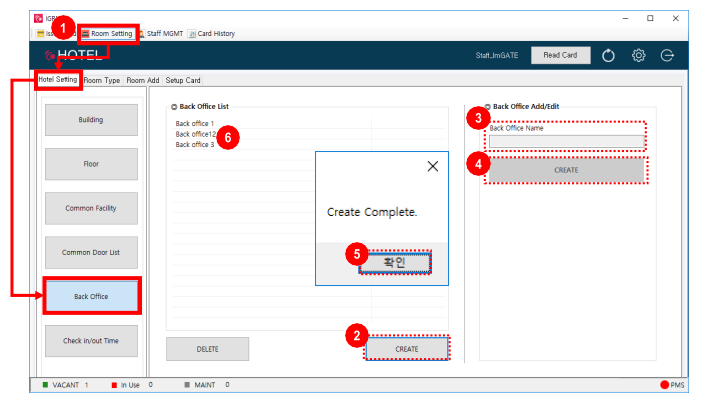Open the Common Facility section
This screenshot has height=403, width=701.
point(91,208)
